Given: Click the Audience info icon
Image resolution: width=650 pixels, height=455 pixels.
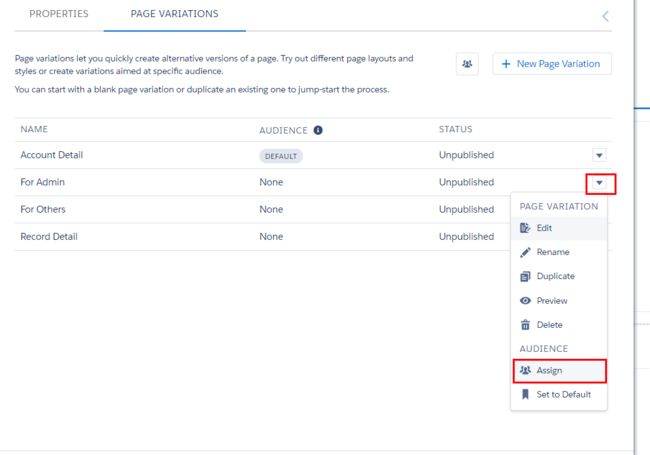Looking at the screenshot, I should (318, 130).
